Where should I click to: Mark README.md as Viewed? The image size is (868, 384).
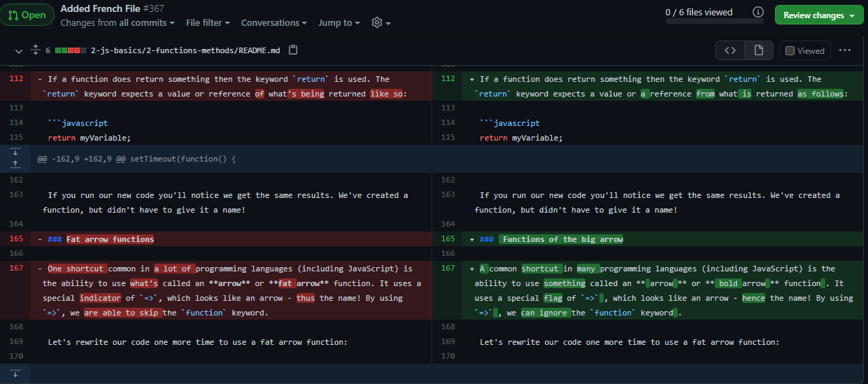pyautogui.click(x=805, y=50)
